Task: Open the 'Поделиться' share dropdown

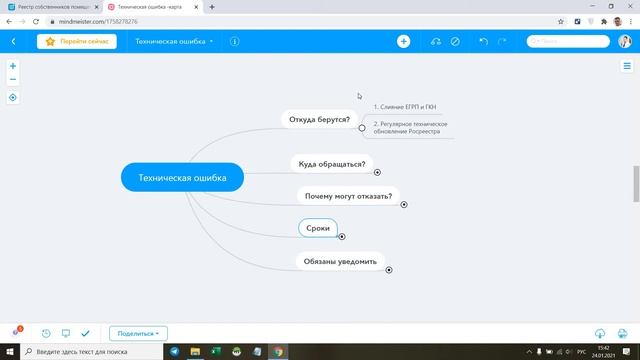Action: (138, 333)
